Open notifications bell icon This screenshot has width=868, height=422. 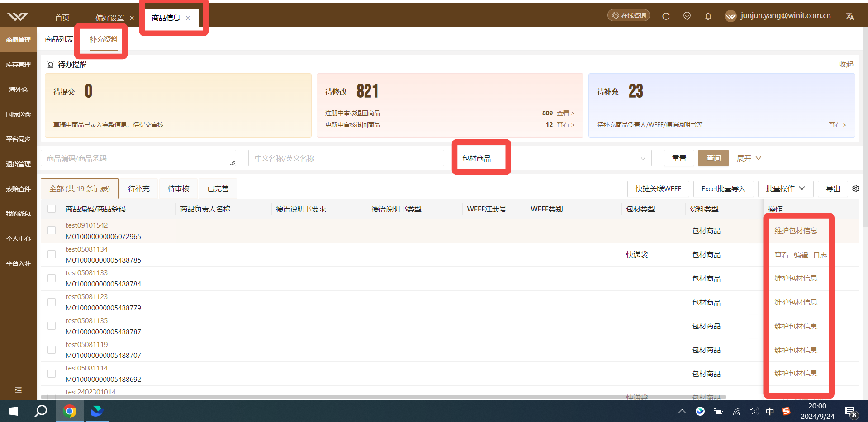coord(708,16)
